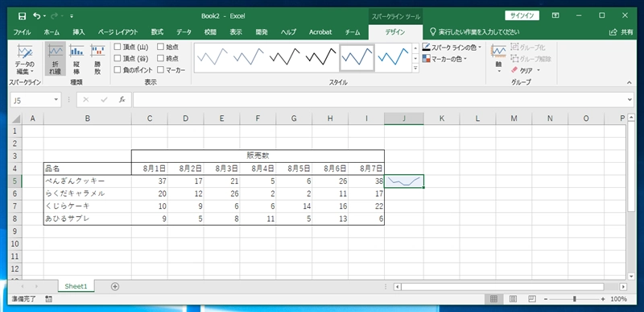
Task: Select the sparkline cell J5
Action: 404,181
